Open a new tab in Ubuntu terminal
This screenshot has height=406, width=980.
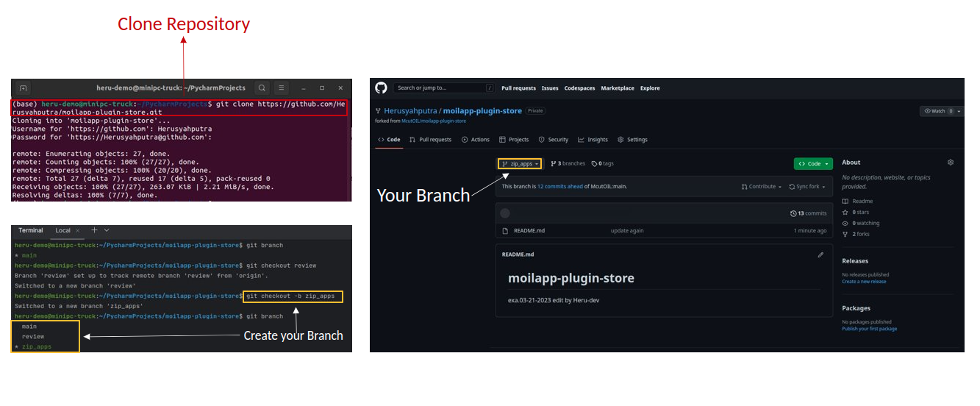click(24, 88)
